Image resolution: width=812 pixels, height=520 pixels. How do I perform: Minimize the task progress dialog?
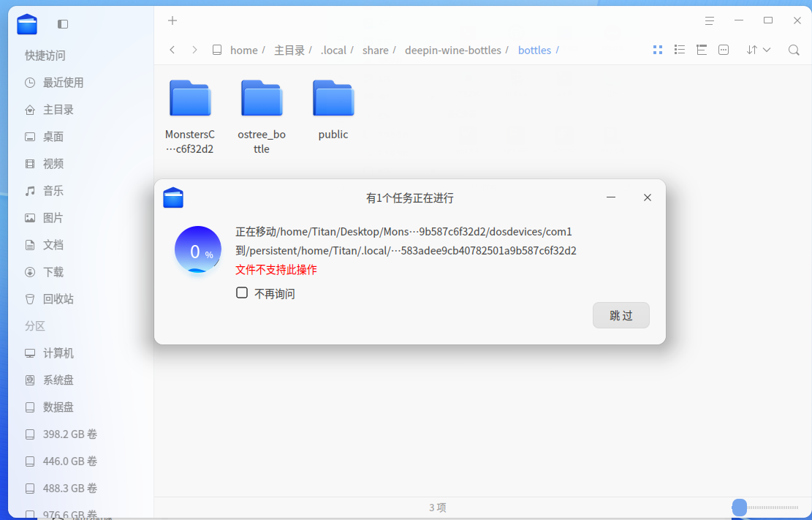pyautogui.click(x=611, y=197)
